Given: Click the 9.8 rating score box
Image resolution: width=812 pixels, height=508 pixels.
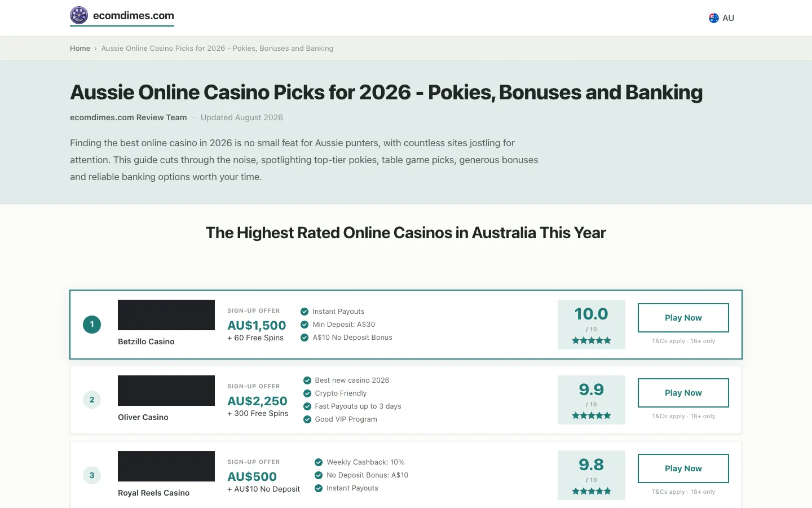Looking at the screenshot, I should (x=592, y=475).
